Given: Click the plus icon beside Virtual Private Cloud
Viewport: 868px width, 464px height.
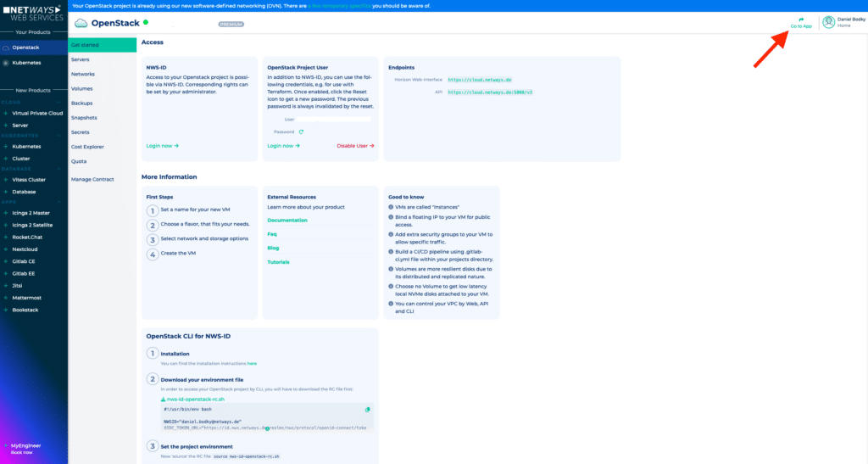Looking at the screenshot, I should (6, 113).
